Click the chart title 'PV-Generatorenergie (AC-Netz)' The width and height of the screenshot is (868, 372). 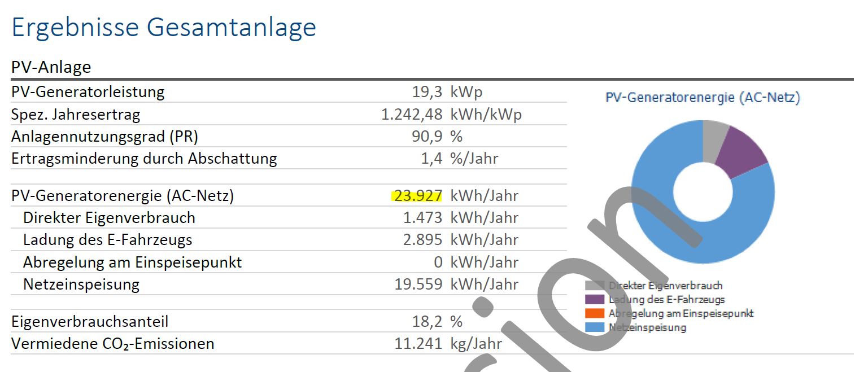coord(703,98)
